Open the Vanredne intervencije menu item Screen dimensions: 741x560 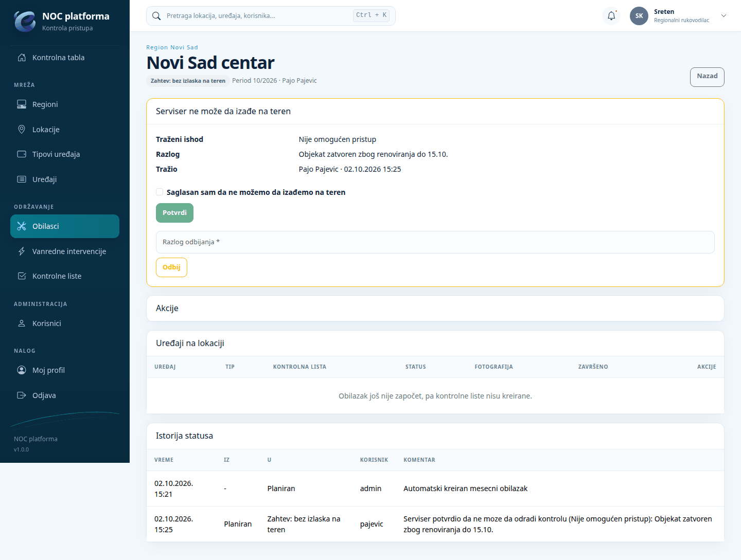click(x=65, y=251)
